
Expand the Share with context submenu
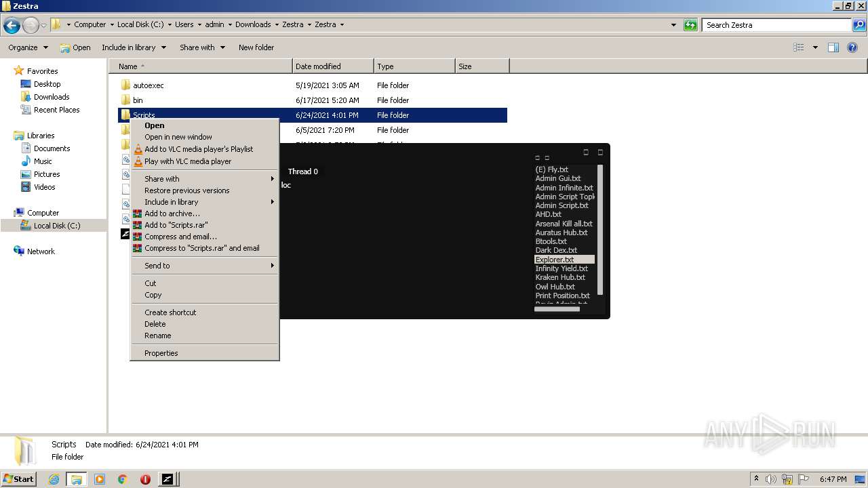pyautogui.click(x=205, y=179)
